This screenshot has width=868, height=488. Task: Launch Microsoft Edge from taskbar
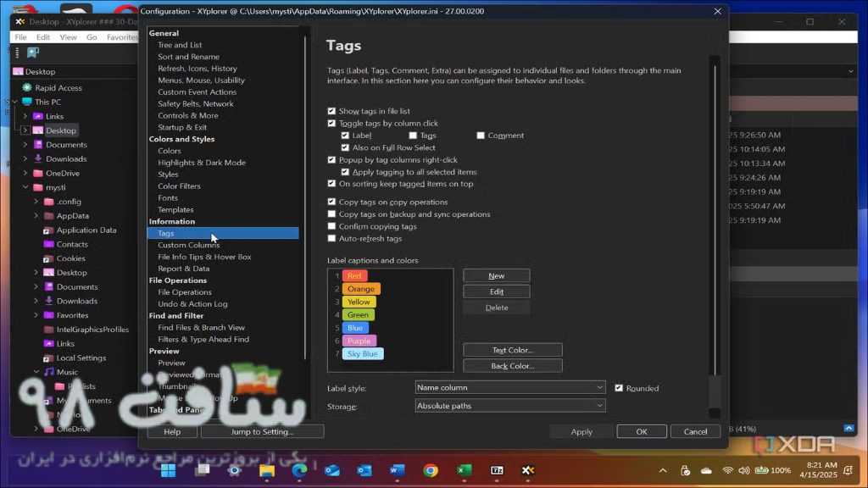[x=299, y=470]
